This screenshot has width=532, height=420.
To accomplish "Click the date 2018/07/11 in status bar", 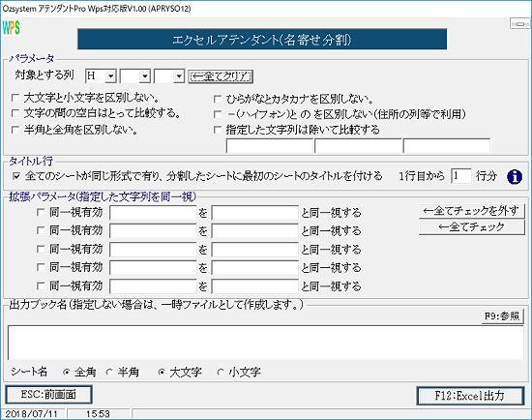I will [x=31, y=414].
